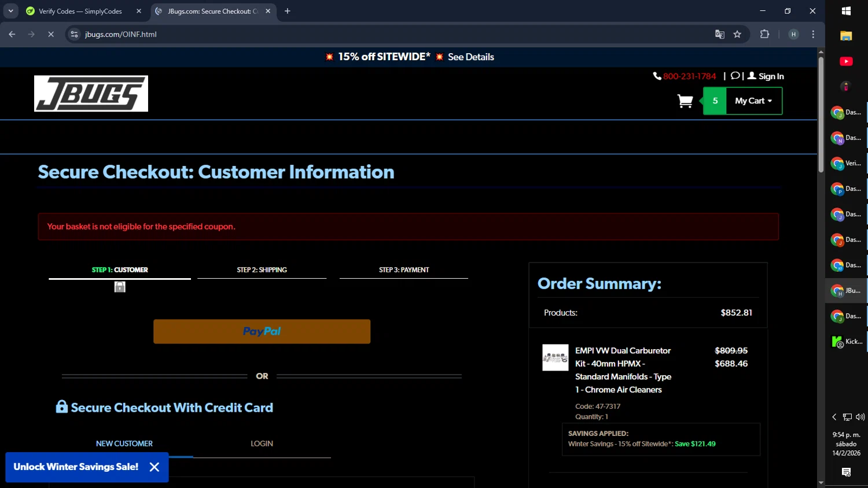Screen dimensions: 868x488
Task: Open a new browser tab
Action: [x=288, y=11]
